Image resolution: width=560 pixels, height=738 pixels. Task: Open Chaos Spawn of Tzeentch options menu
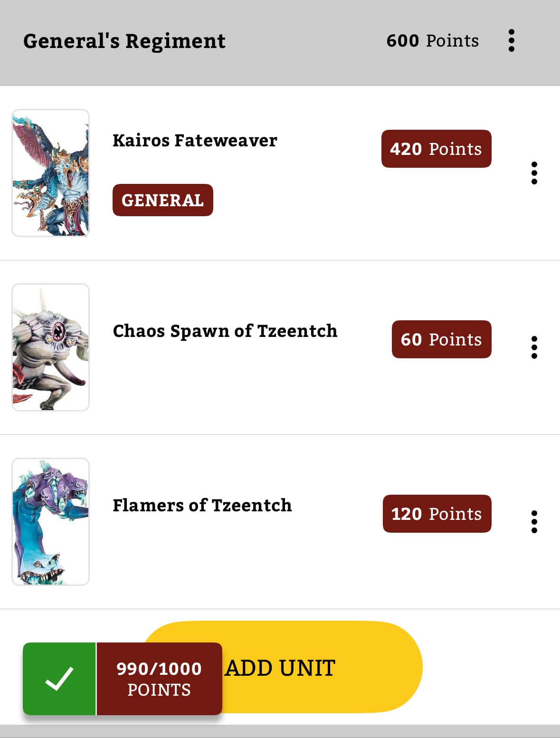(534, 347)
